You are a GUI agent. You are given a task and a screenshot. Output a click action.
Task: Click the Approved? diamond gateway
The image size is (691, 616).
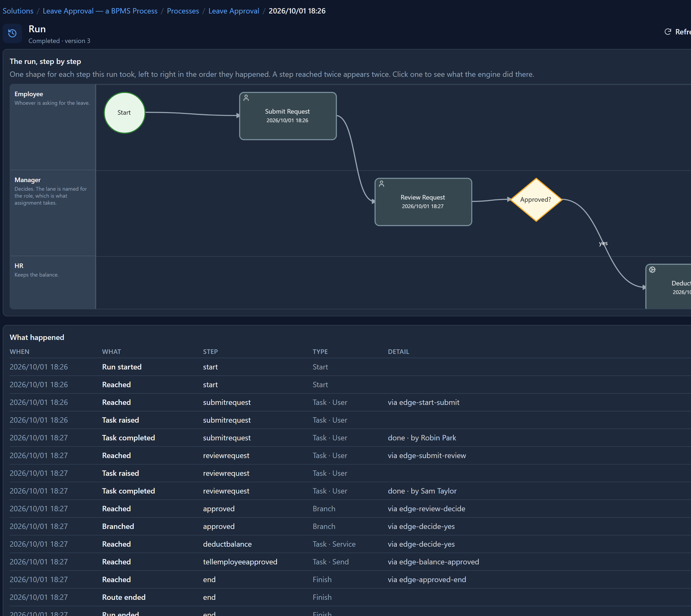click(x=536, y=200)
